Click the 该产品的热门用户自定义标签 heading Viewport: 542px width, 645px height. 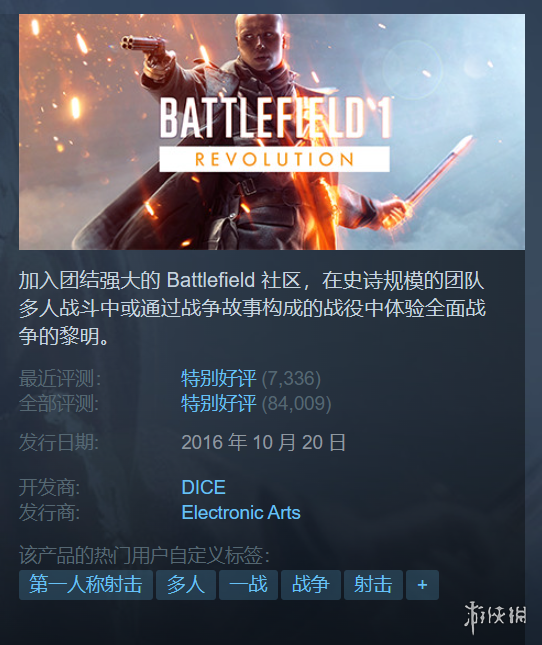click(x=144, y=555)
